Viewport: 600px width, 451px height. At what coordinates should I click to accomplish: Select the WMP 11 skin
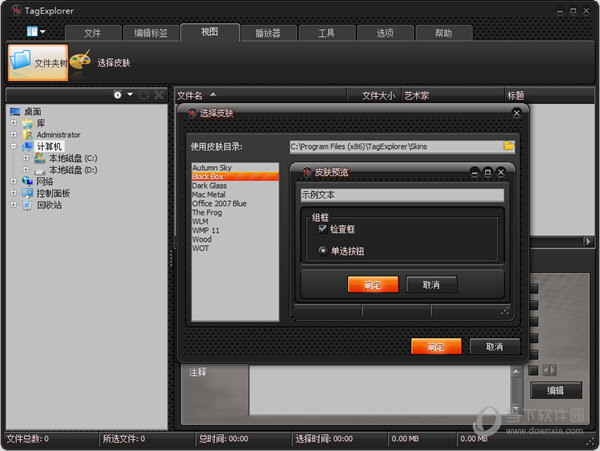[235, 230]
